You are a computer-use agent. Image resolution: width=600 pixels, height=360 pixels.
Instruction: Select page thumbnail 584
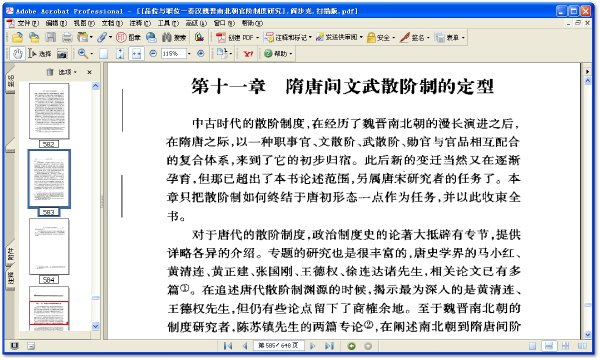pyautogui.click(x=49, y=247)
